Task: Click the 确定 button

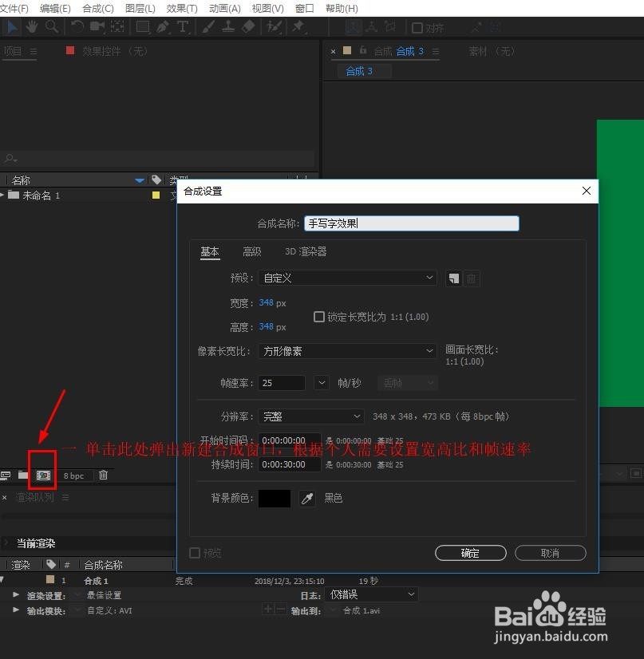Action: 470,552
